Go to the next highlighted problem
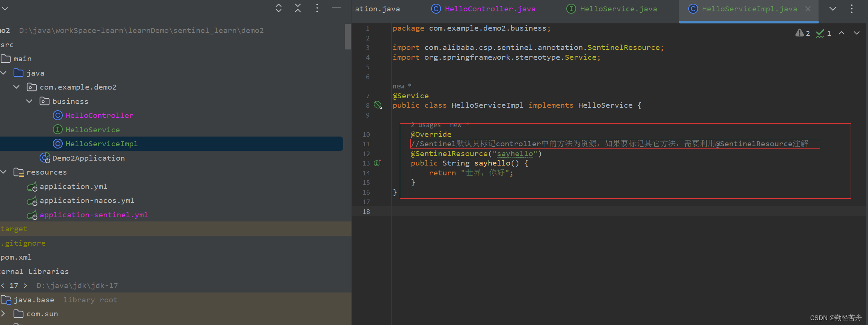Image resolution: width=868 pixels, height=325 pixels. 857,33
